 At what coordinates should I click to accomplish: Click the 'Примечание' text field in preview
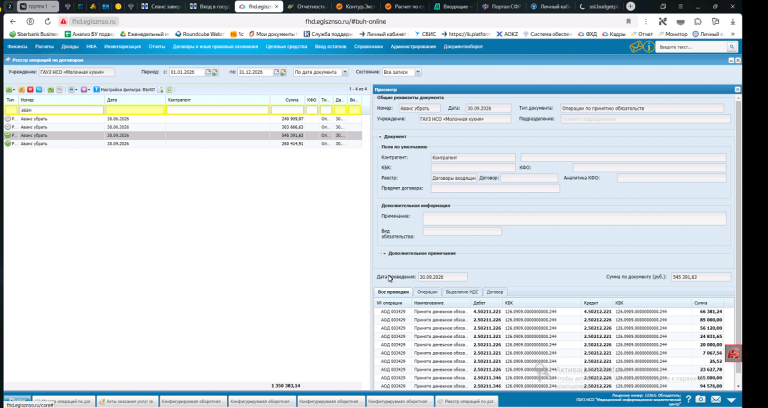574,218
